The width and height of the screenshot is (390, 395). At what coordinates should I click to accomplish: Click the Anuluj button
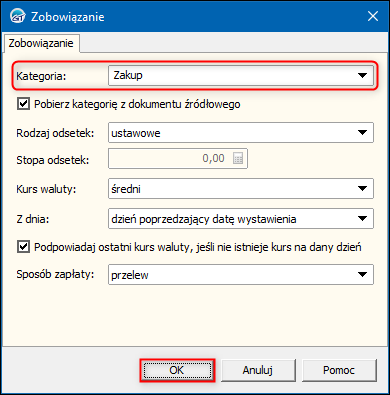(258, 370)
